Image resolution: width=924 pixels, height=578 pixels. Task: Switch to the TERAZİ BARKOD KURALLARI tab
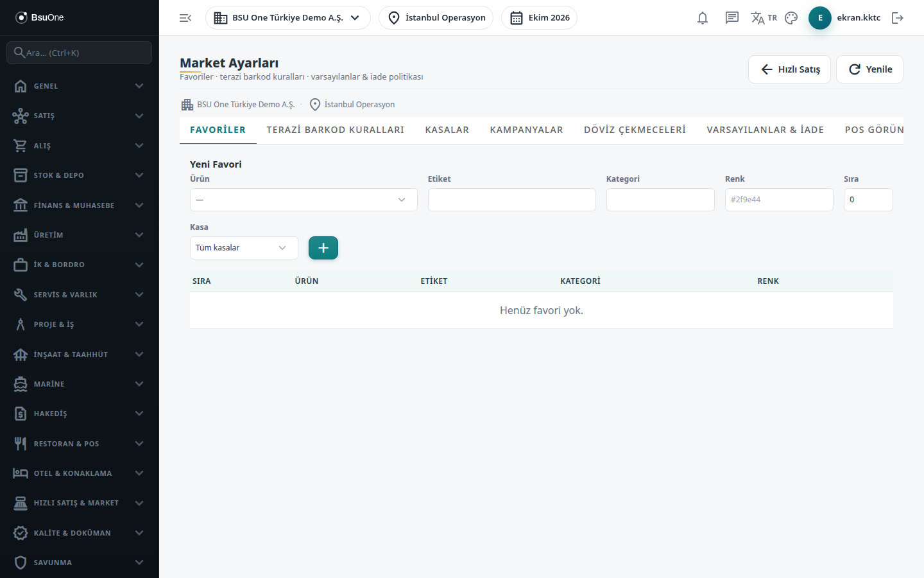(x=336, y=130)
